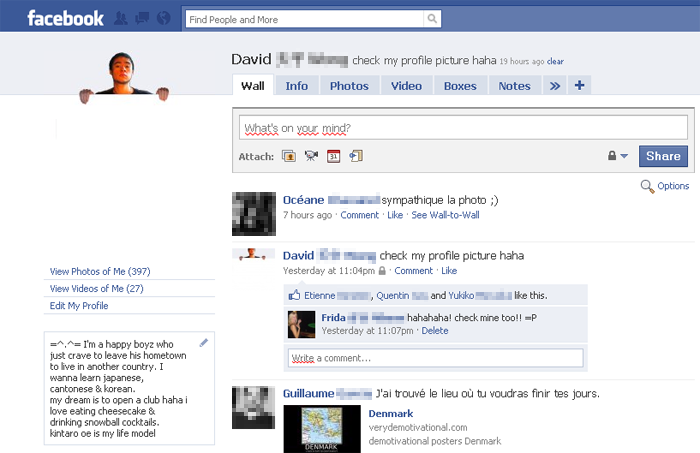Open the View Photos of Me link
The image size is (700, 453).
100,271
